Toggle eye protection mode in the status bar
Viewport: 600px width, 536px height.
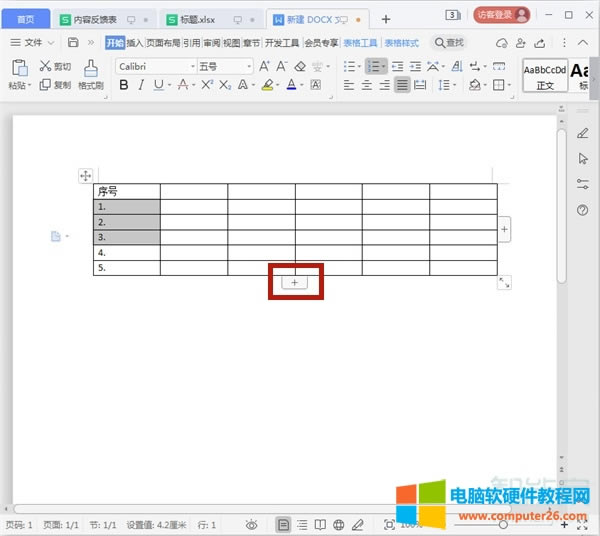coord(253,525)
